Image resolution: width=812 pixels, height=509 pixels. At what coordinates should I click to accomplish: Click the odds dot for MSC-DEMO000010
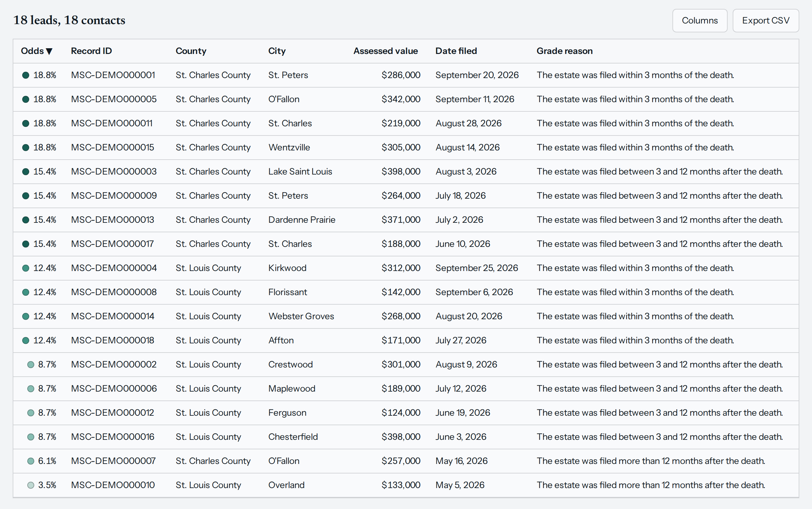point(31,486)
